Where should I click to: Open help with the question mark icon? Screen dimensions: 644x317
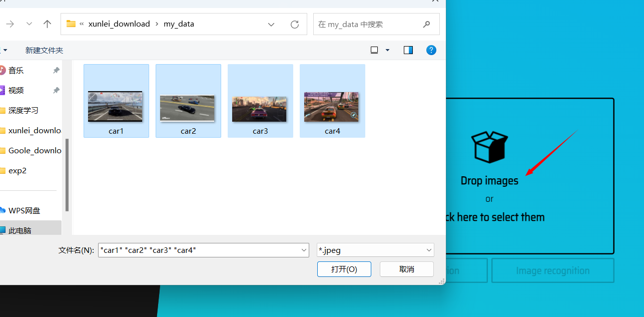431,50
